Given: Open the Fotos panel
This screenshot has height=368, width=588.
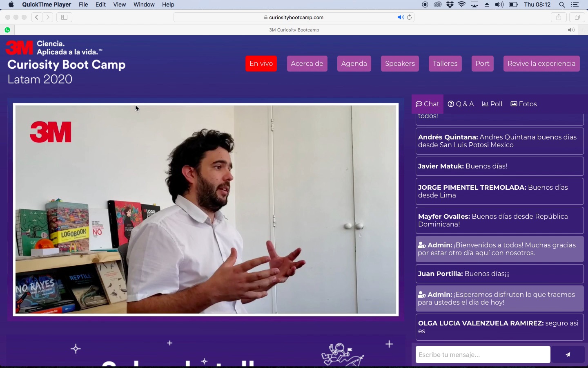Looking at the screenshot, I should (523, 104).
